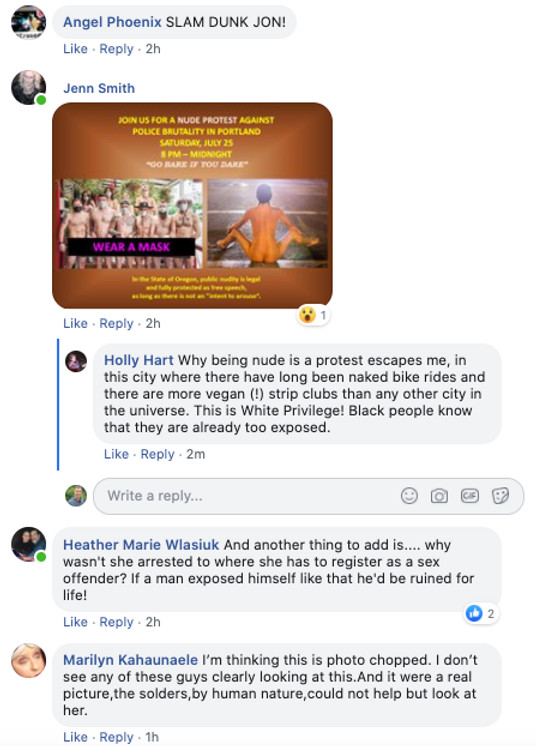The width and height of the screenshot is (536, 746).
Task: View the wow reaction on Jenn Smith's post
Action: (313, 315)
